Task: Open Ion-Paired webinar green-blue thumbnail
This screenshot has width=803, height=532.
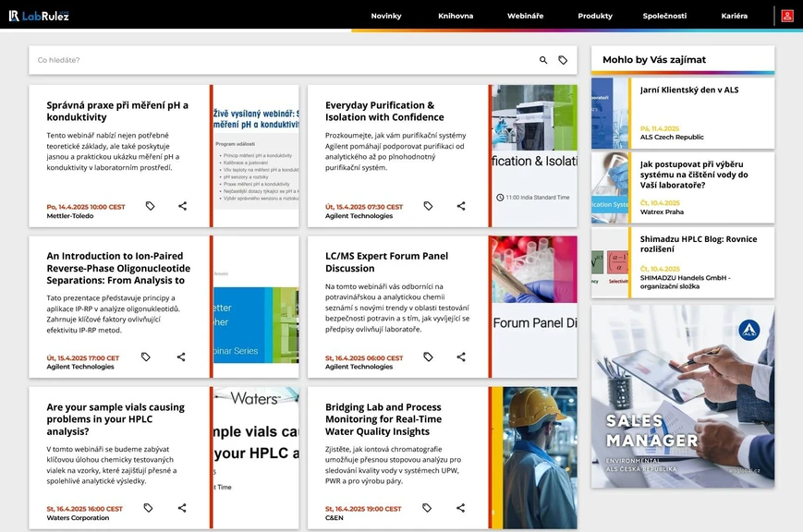Action: coord(256,307)
